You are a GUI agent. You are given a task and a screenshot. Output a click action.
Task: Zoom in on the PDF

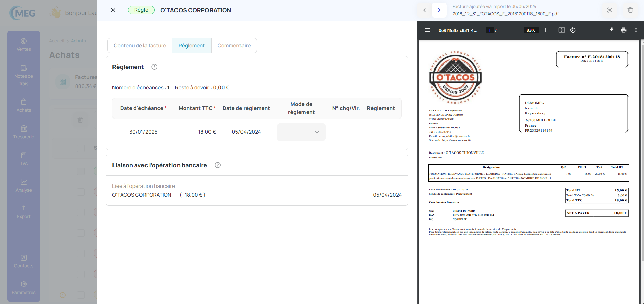[x=545, y=30]
